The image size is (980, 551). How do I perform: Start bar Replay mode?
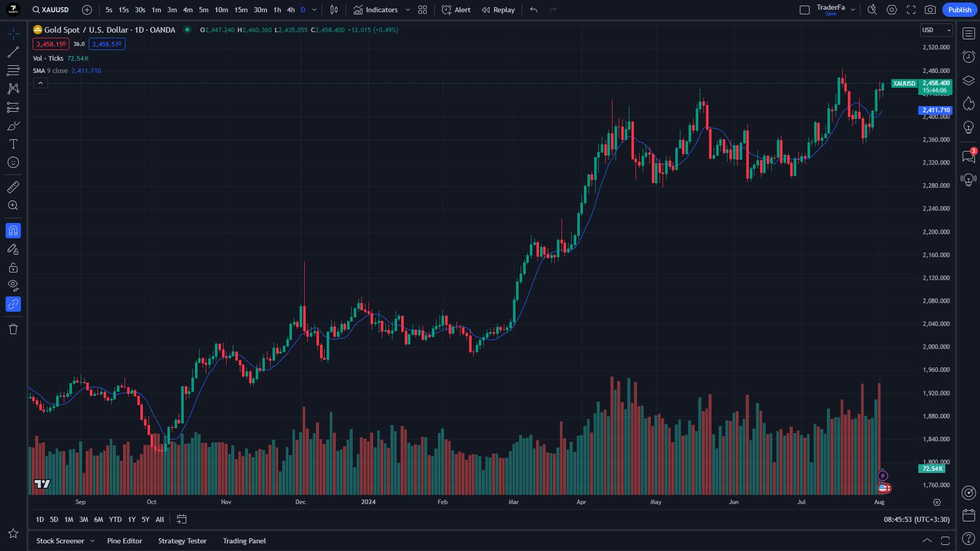tap(499, 10)
